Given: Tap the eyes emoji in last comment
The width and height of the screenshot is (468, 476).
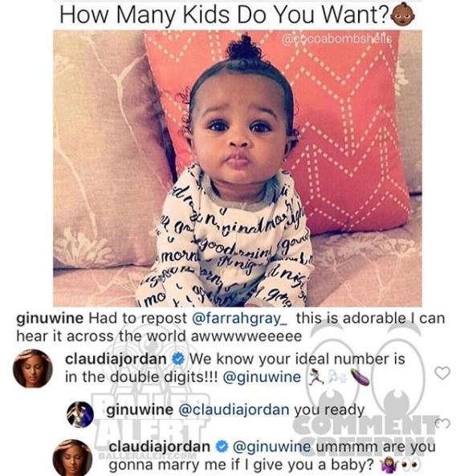Looking at the screenshot, I should [411, 465].
